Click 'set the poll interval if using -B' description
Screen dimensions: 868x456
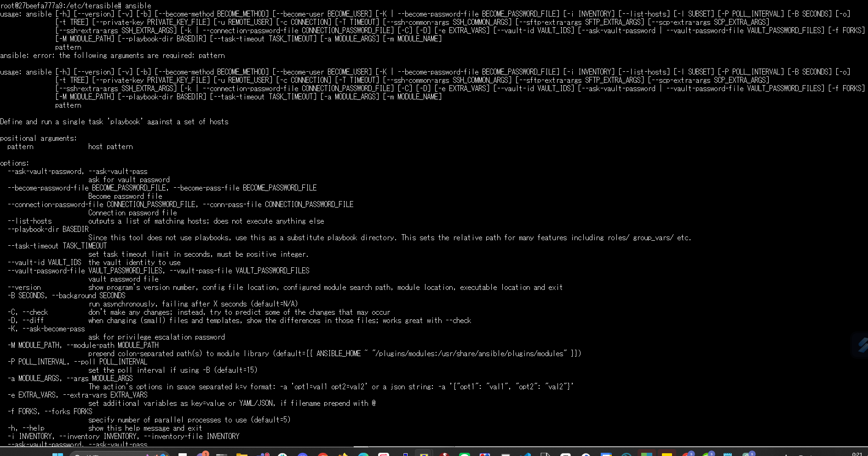(173, 370)
